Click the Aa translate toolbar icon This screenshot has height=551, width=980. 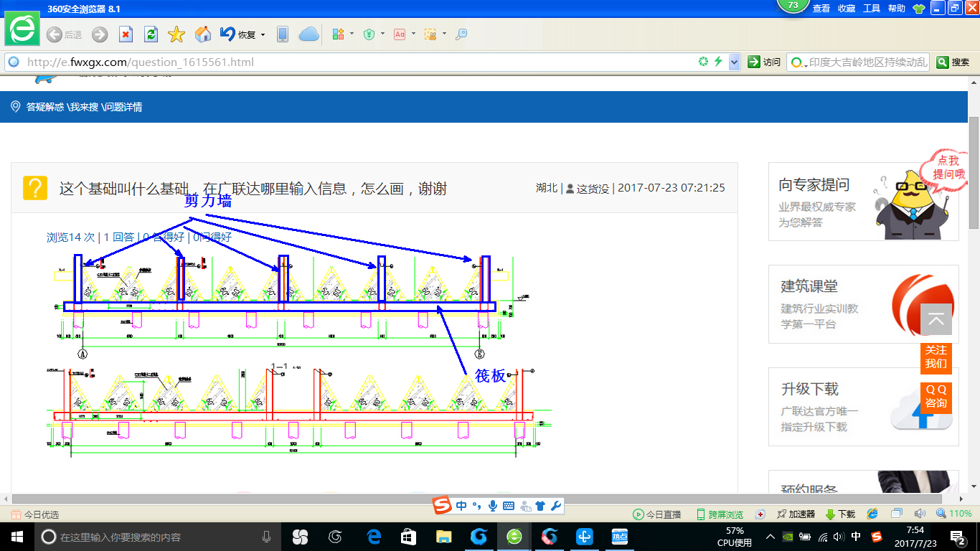[x=400, y=34]
